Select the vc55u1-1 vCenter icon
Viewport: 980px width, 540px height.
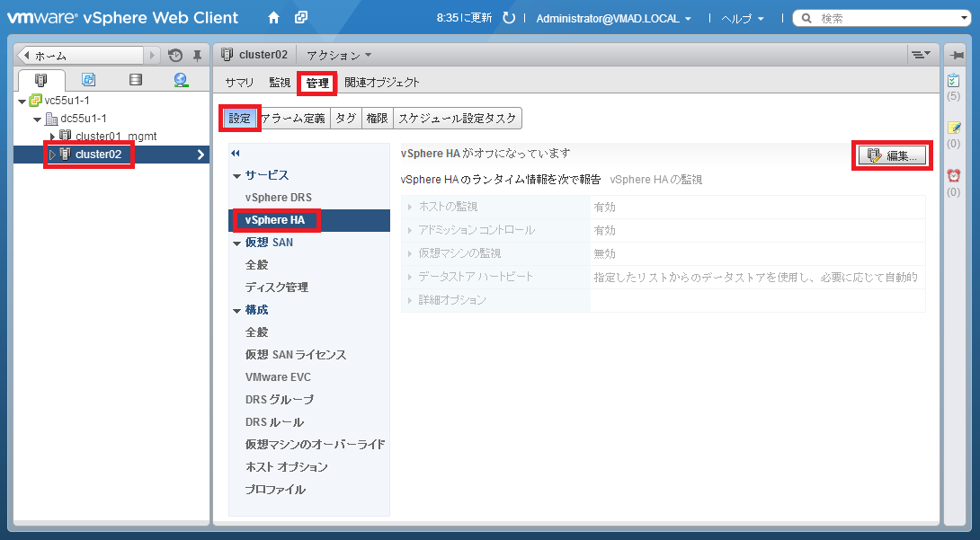click(x=36, y=101)
